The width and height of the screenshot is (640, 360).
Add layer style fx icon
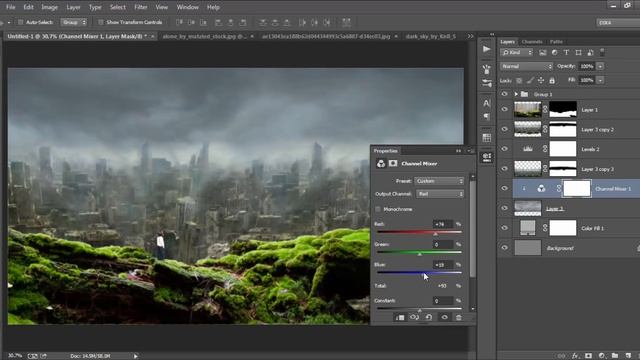coord(575,356)
